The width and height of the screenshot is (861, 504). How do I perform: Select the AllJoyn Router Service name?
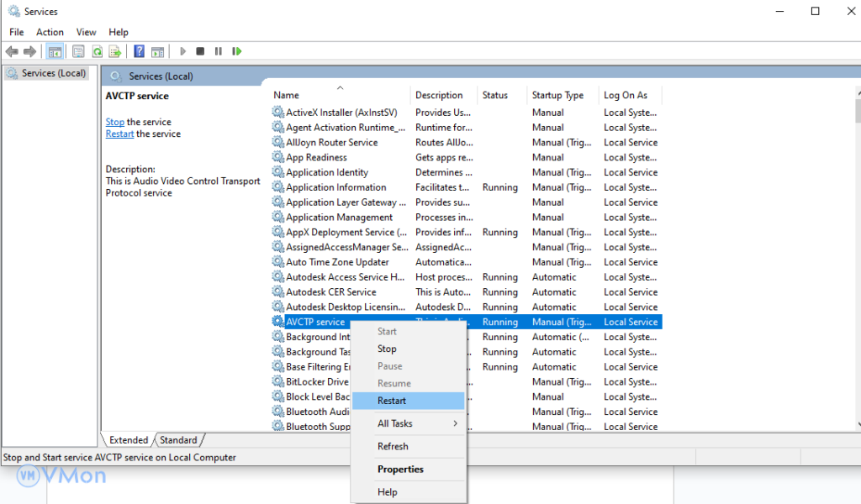(x=331, y=143)
